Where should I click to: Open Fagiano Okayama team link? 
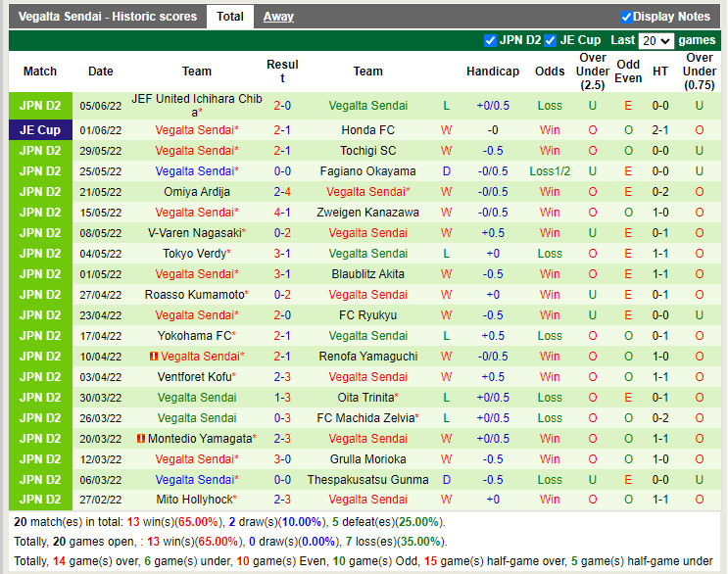pyautogui.click(x=367, y=171)
